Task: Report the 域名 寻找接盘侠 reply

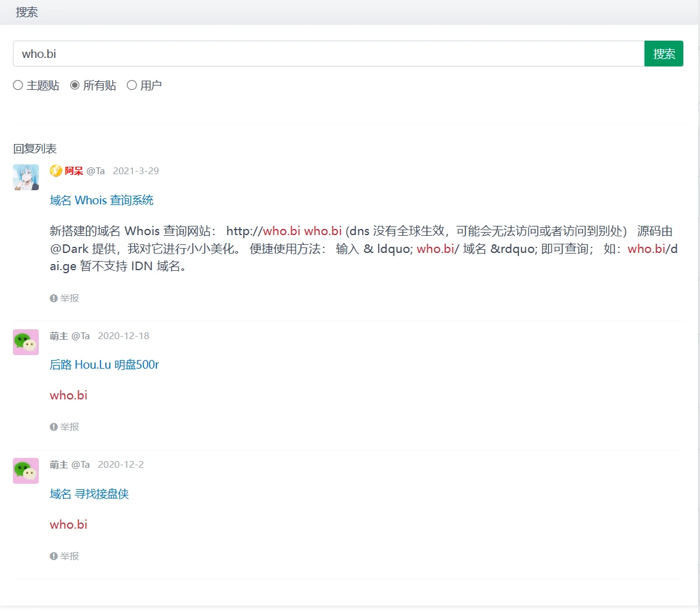Action: click(x=65, y=556)
